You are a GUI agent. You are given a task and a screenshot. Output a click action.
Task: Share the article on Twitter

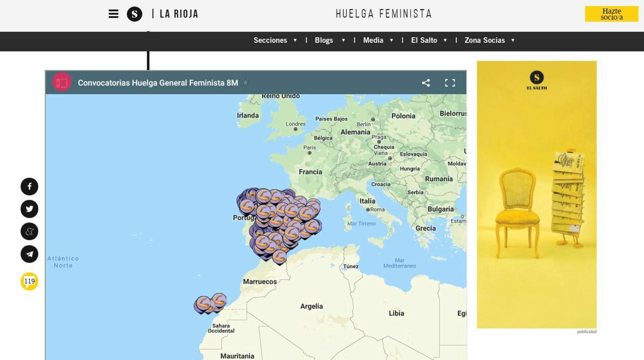pyautogui.click(x=29, y=209)
